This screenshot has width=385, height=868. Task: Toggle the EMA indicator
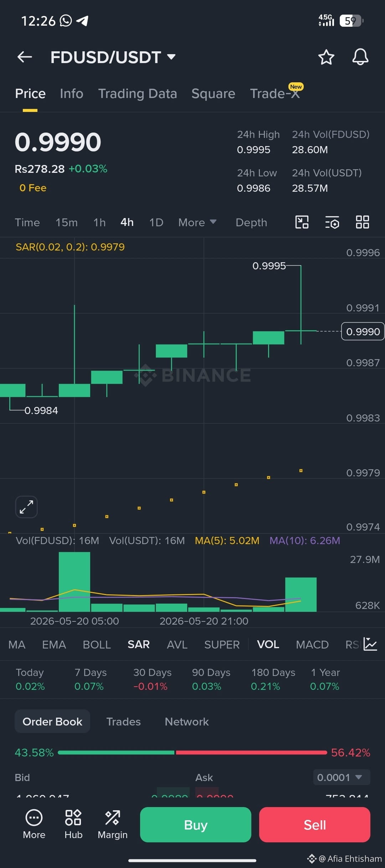pyautogui.click(x=54, y=644)
